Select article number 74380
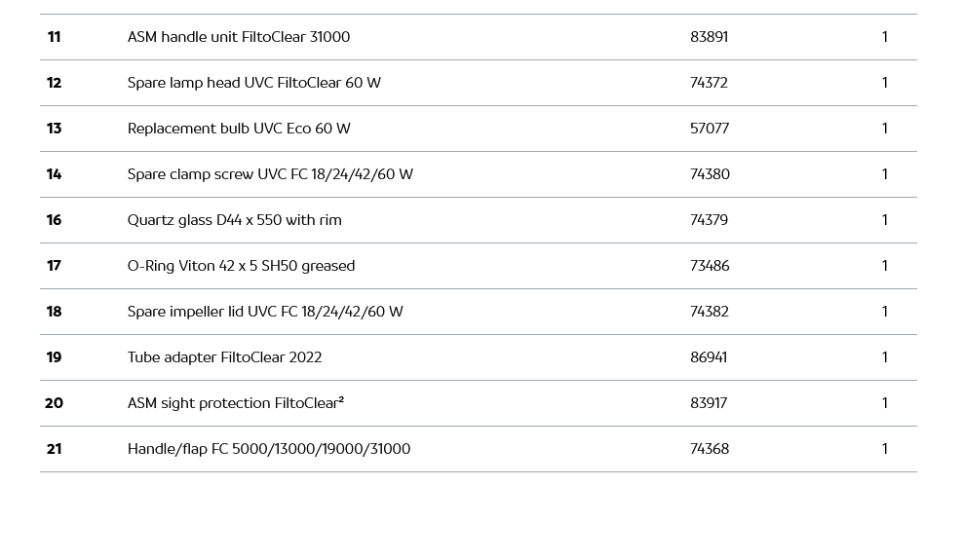962x560 pixels. 710,174
